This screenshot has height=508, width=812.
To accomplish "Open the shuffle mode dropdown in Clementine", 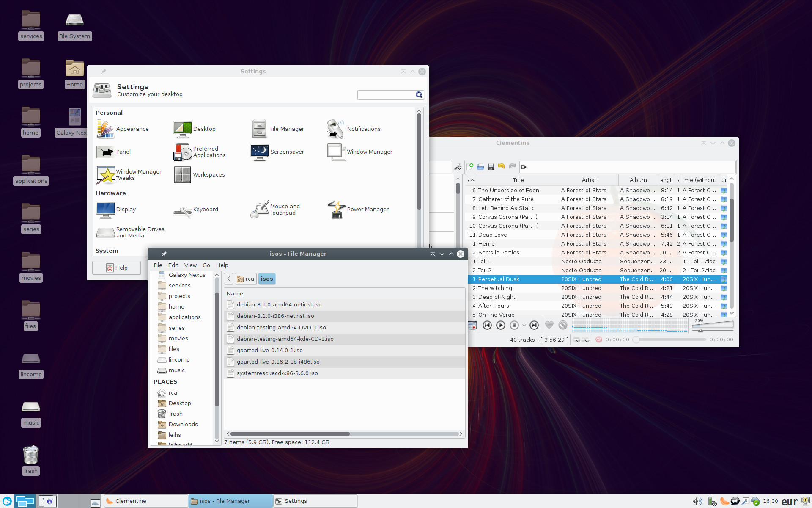I will tap(586, 340).
